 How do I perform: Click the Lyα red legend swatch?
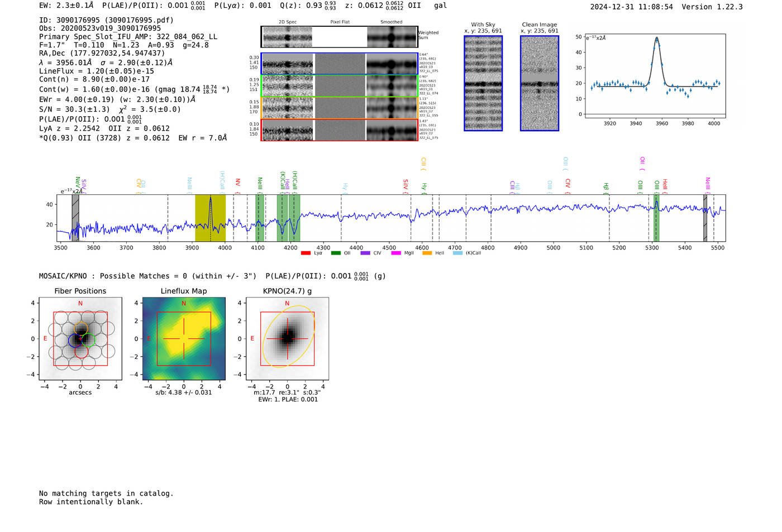306,253
